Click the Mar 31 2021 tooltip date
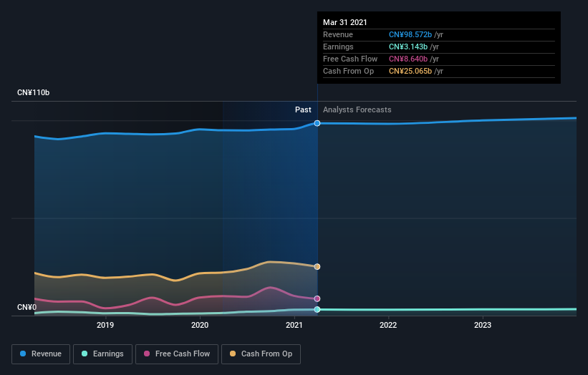The image size is (588, 375). [345, 22]
